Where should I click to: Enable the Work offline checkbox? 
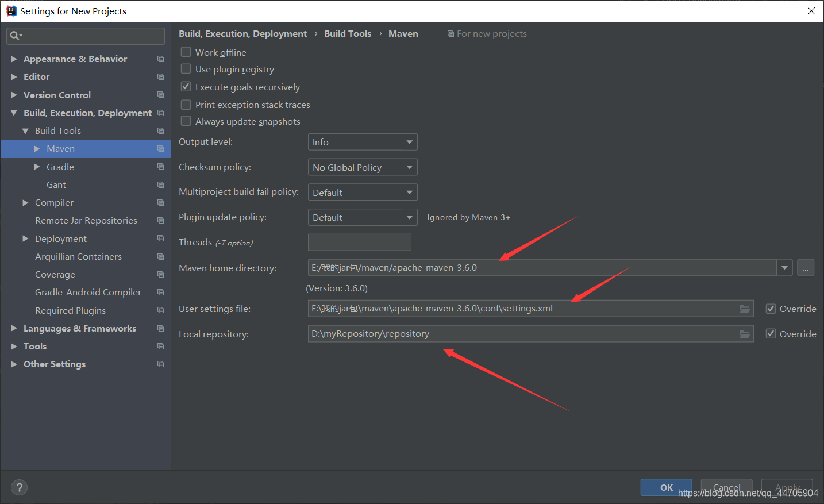pos(186,52)
